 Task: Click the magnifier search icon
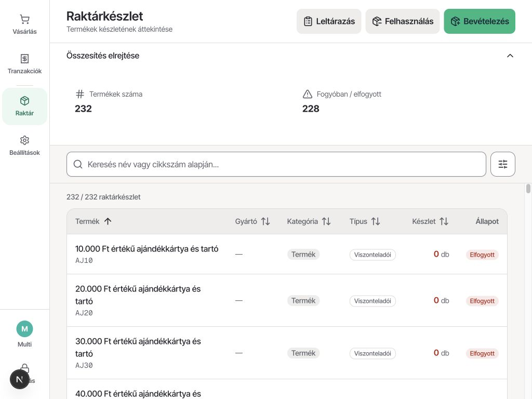(78, 164)
